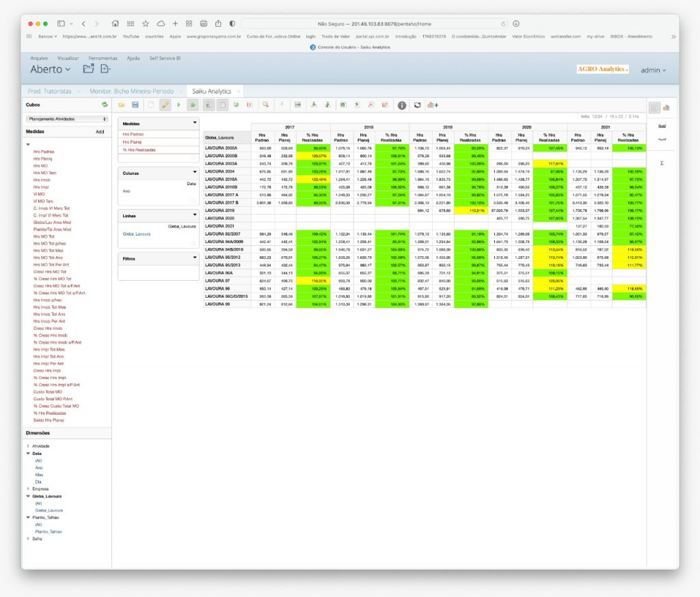This screenshot has height=597, width=700.
Task: Click the sigma statistics icon on right sidebar
Action: (x=662, y=163)
